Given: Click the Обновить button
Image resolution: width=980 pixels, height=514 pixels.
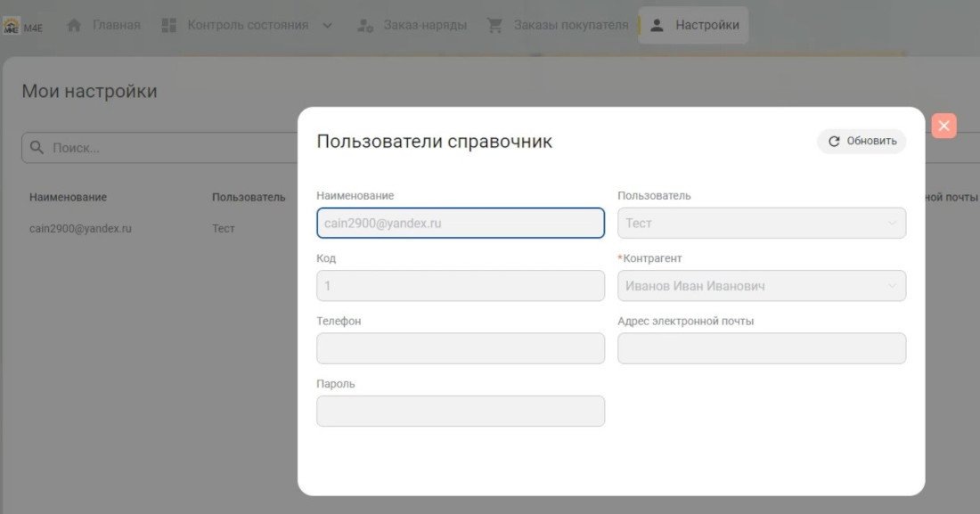Looking at the screenshot, I should point(862,142).
